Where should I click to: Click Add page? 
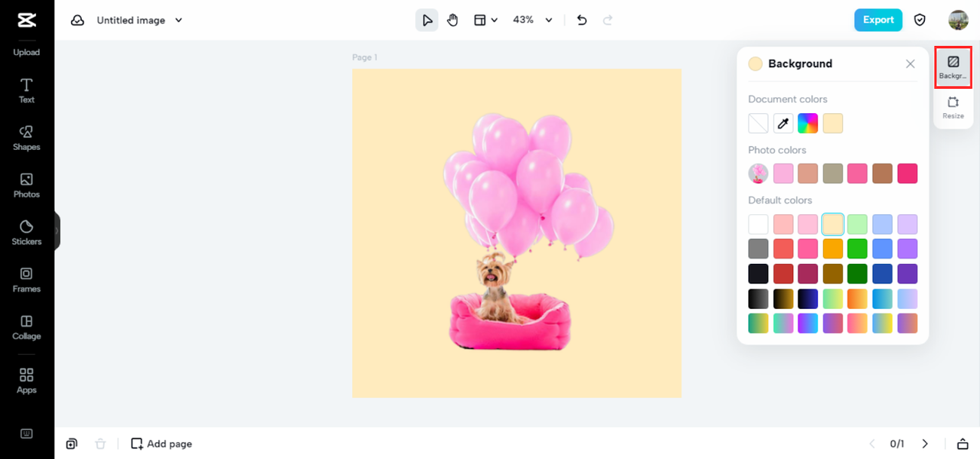162,444
